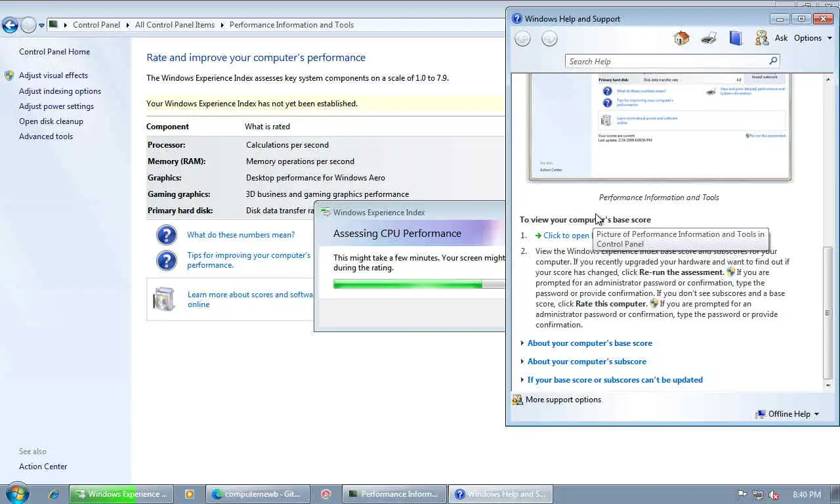Open the Offline Help dropdown menu
840x504 pixels.
click(793, 414)
